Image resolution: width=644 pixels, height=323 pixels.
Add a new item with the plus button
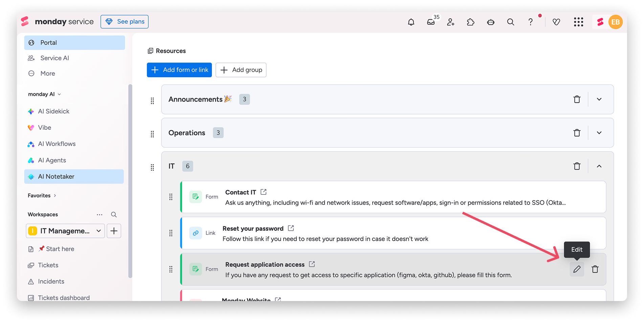click(x=114, y=231)
